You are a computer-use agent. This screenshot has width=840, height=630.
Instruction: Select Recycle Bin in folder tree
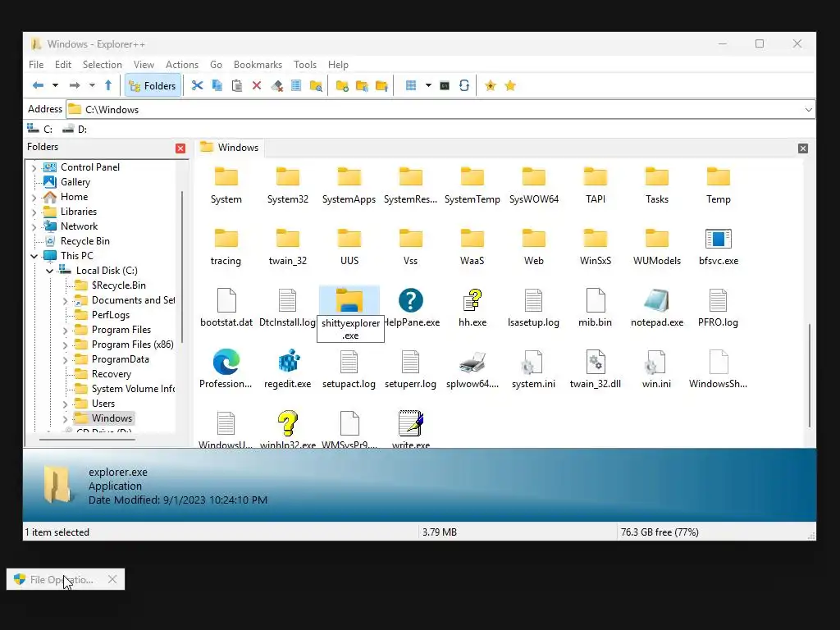[84, 241]
